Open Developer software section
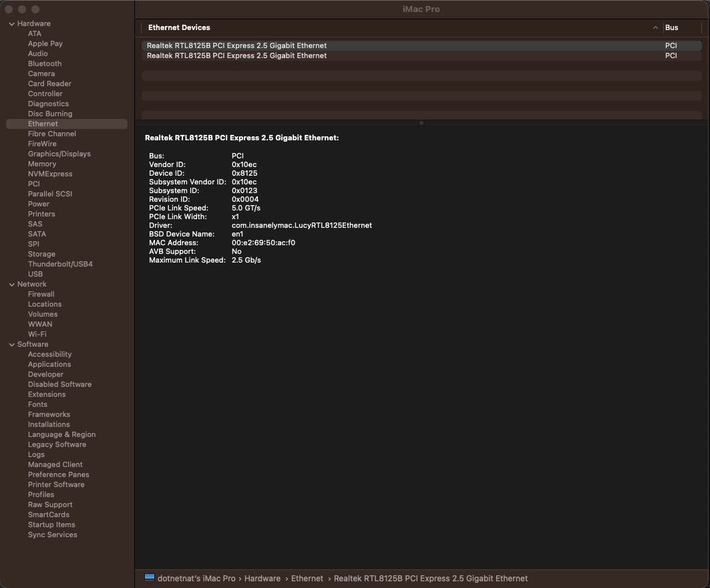This screenshot has height=588, width=710. tap(45, 375)
